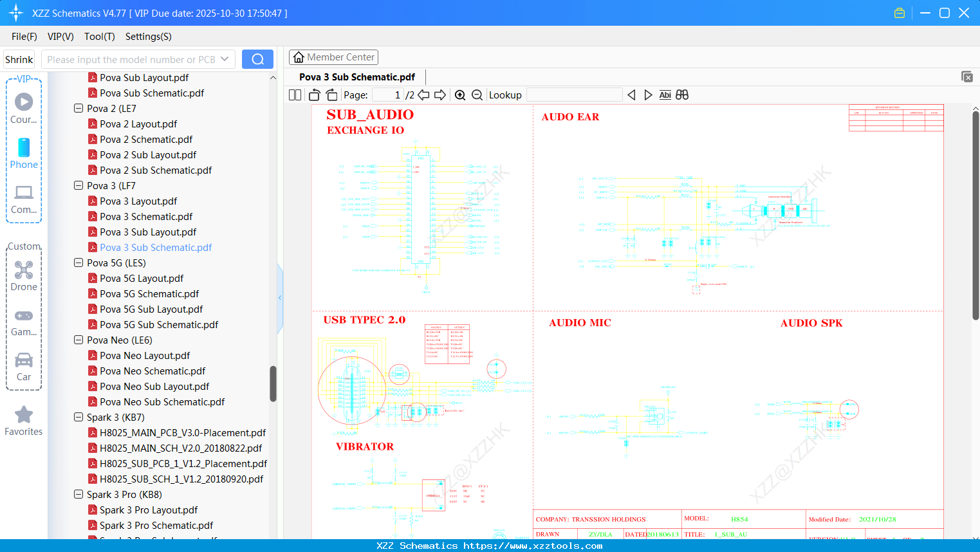The width and height of the screenshot is (980, 552).
Task: Open the Car schematics category
Action: 23,363
